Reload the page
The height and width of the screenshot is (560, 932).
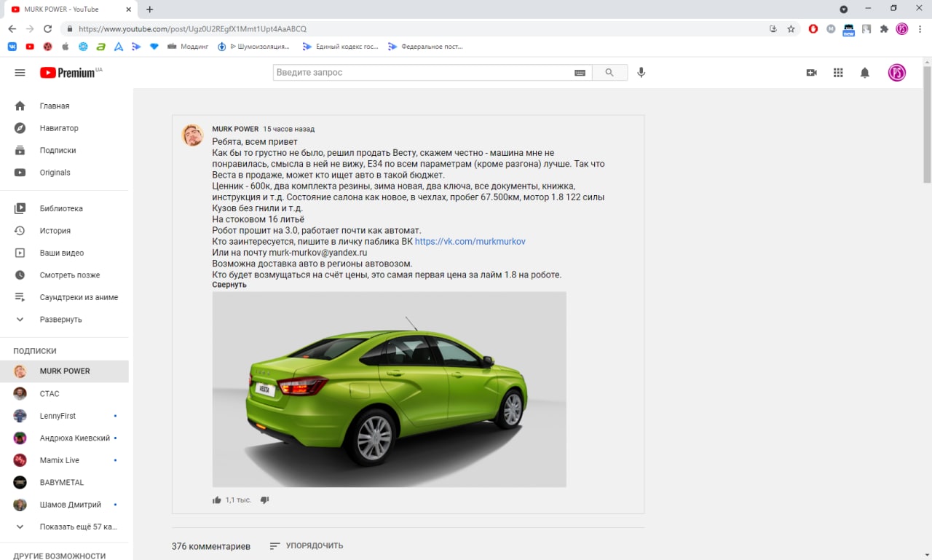48,29
